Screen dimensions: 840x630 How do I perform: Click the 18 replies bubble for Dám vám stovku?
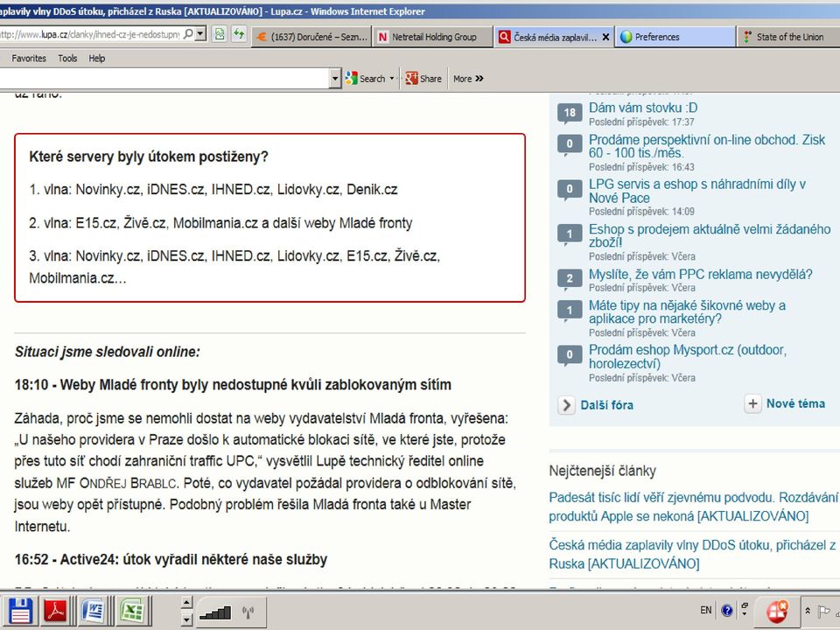(x=570, y=114)
